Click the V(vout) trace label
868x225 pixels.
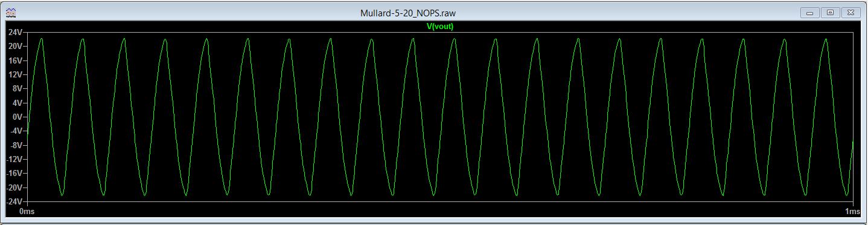(439, 26)
